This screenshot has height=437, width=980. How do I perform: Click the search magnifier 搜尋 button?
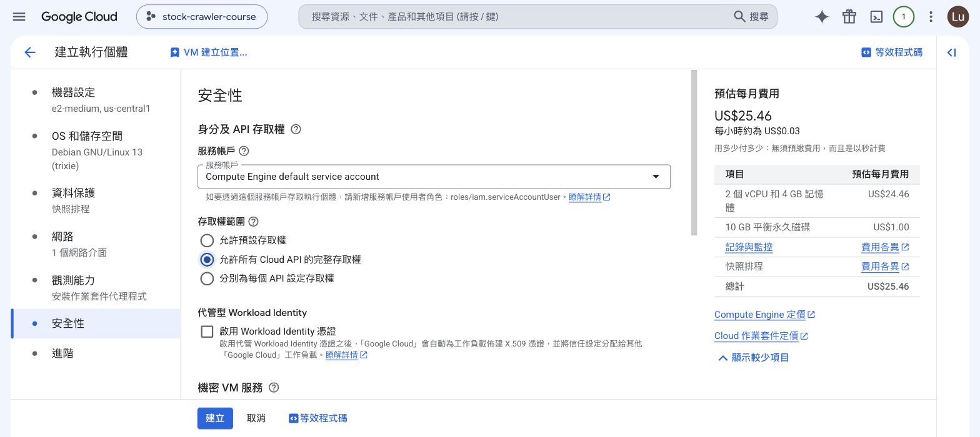point(751,17)
